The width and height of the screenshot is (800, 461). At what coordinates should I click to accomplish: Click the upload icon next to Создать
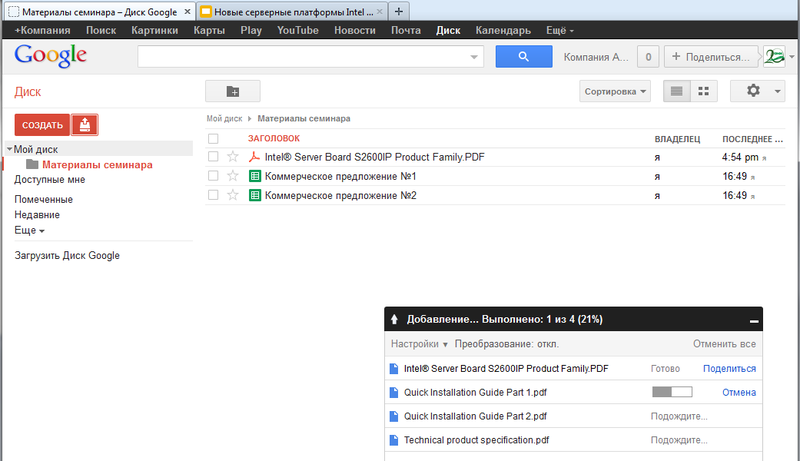pos(85,125)
